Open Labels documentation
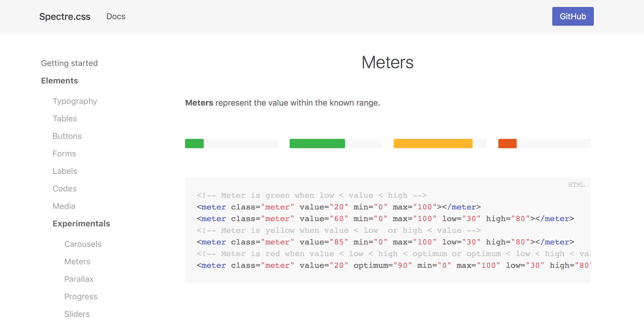Image resolution: width=644 pixels, height=332 pixels. pyautogui.click(x=65, y=171)
